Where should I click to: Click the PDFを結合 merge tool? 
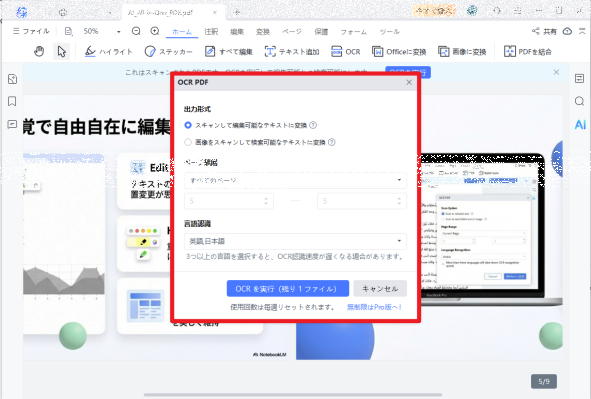tap(528, 52)
